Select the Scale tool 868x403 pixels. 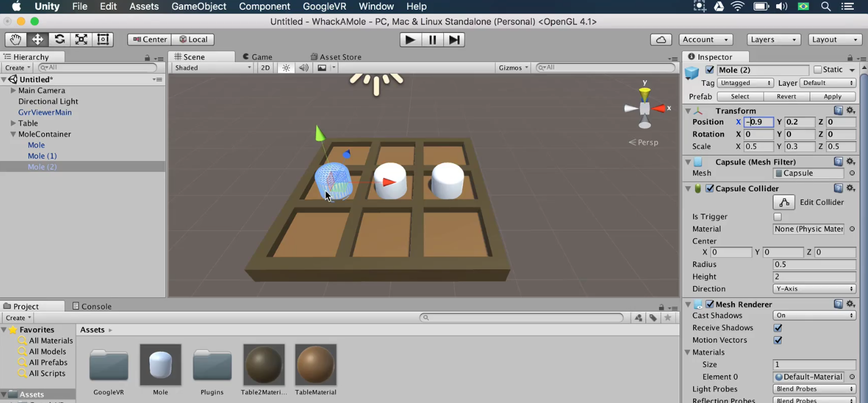pyautogui.click(x=81, y=39)
